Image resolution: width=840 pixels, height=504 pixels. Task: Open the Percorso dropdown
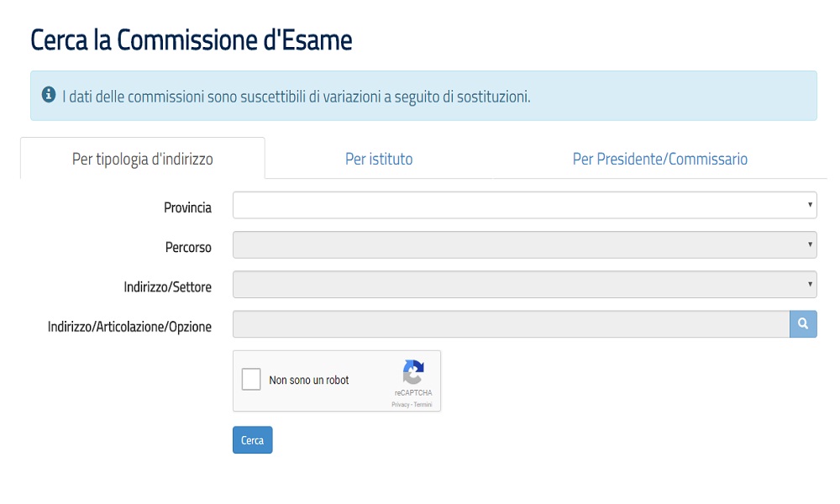click(525, 244)
